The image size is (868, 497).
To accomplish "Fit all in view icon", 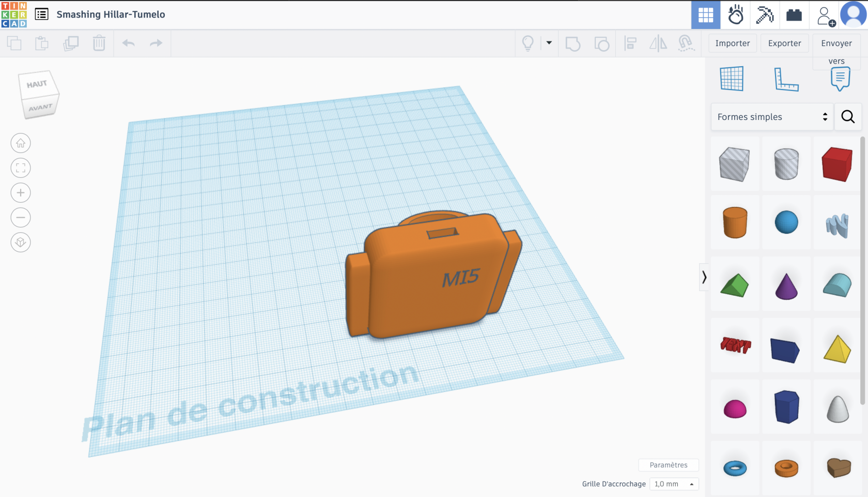I will pos(21,168).
